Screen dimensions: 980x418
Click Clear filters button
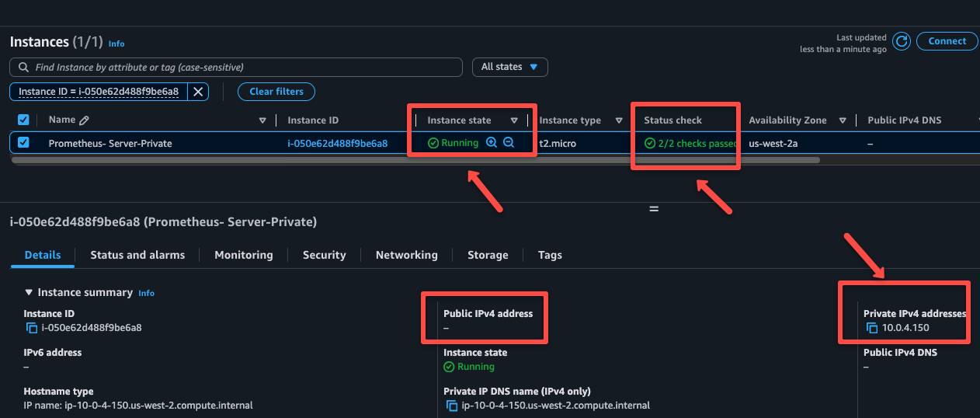pos(276,92)
